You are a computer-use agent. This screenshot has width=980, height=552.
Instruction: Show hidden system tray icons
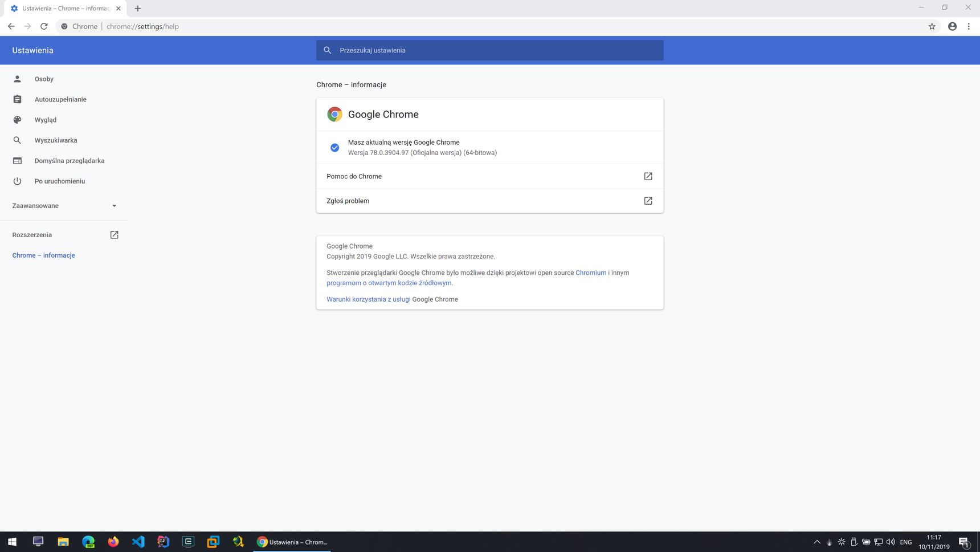[x=817, y=542]
